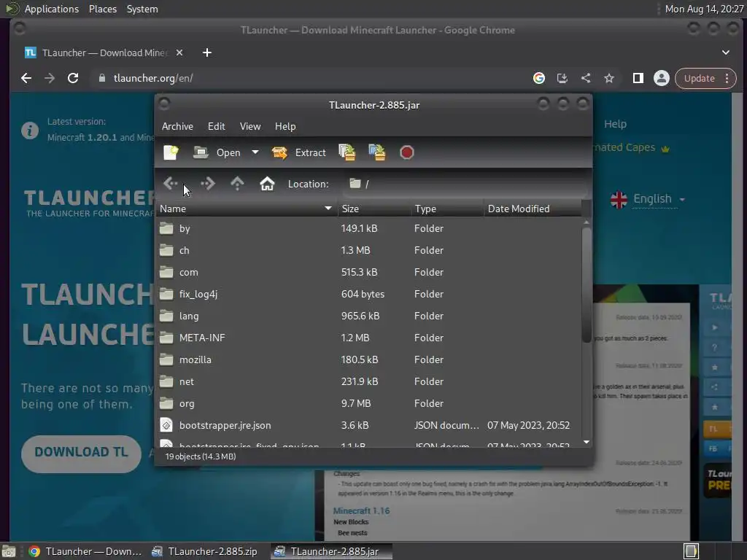
Task: Click the Add folder to archive icon
Action: point(377,152)
